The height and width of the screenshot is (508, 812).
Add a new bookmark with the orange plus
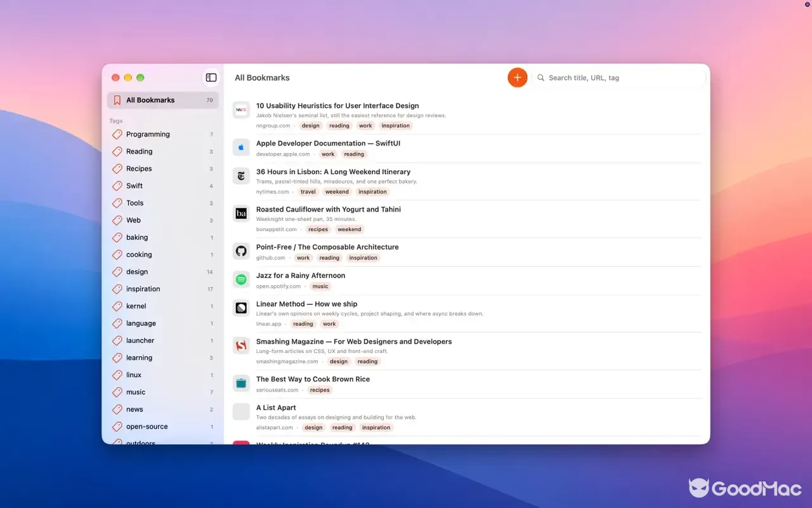click(518, 77)
